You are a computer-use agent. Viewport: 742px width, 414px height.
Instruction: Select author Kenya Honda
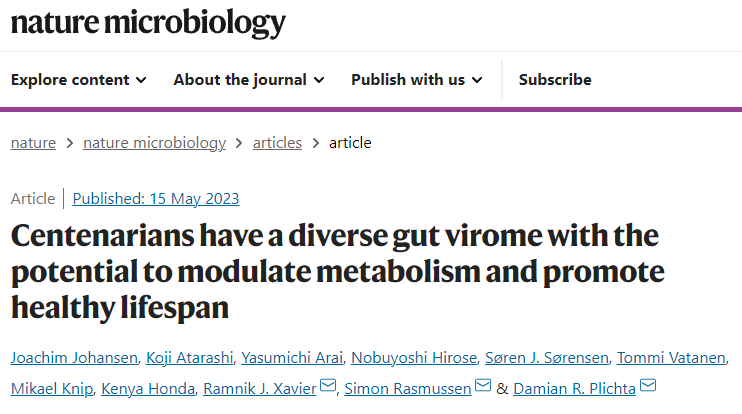click(x=130, y=386)
